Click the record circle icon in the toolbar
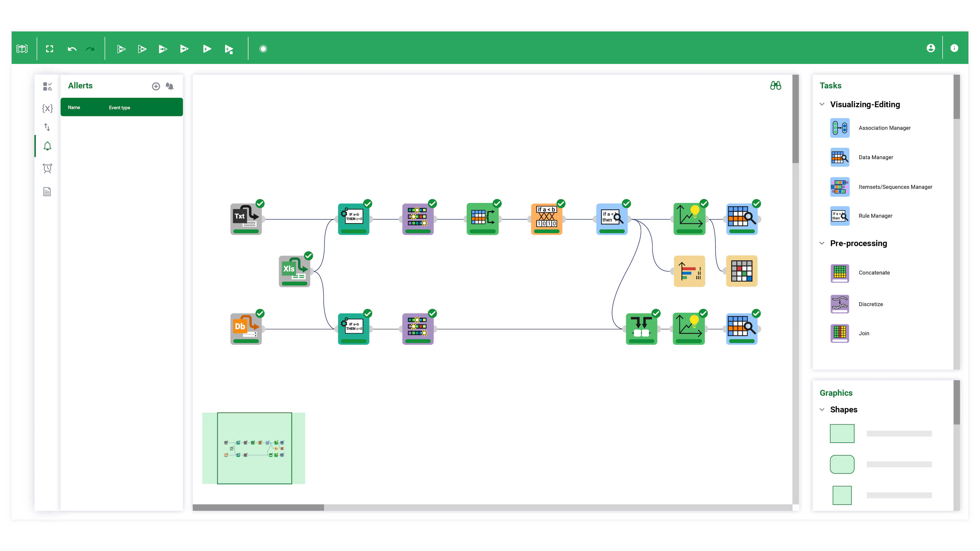This screenshot has height=551, width=980. tap(263, 48)
